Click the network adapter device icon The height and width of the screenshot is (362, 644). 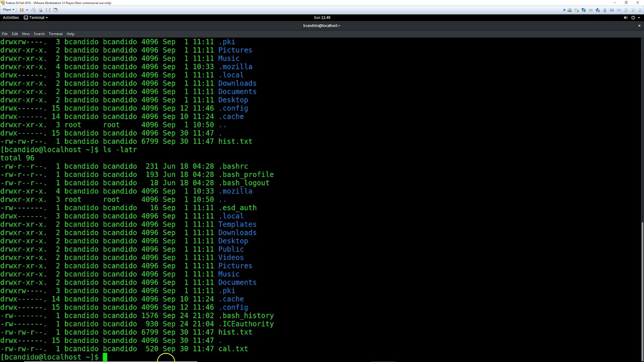(x=584, y=10)
